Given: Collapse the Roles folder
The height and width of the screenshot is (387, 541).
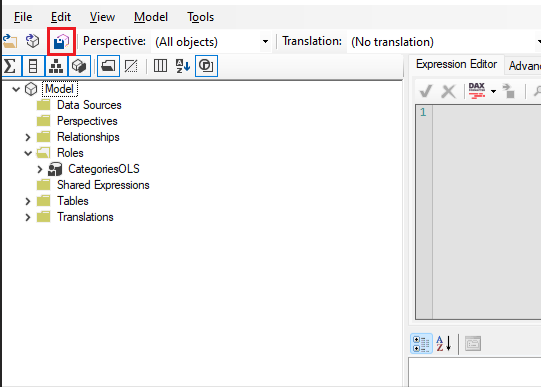Looking at the screenshot, I should point(28,153).
